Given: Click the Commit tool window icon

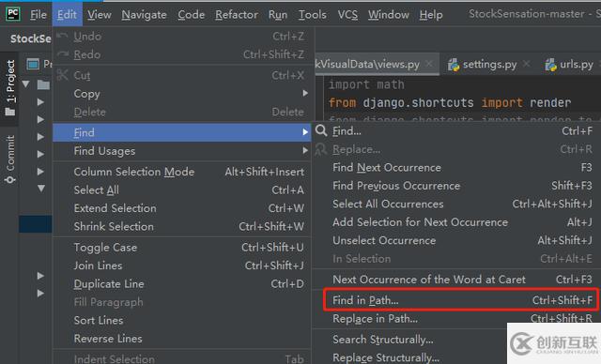Looking at the screenshot, I should click(x=10, y=180).
